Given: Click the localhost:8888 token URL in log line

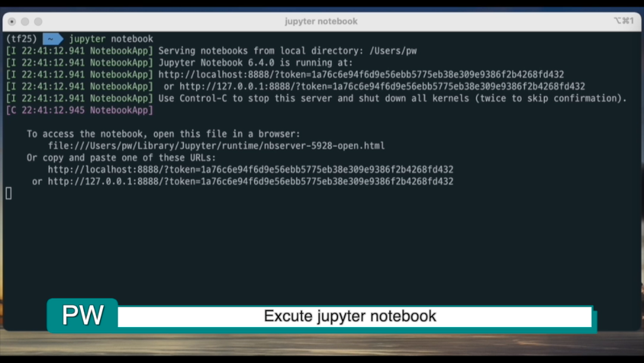Looking at the screenshot, I should (x=361, y=75).
